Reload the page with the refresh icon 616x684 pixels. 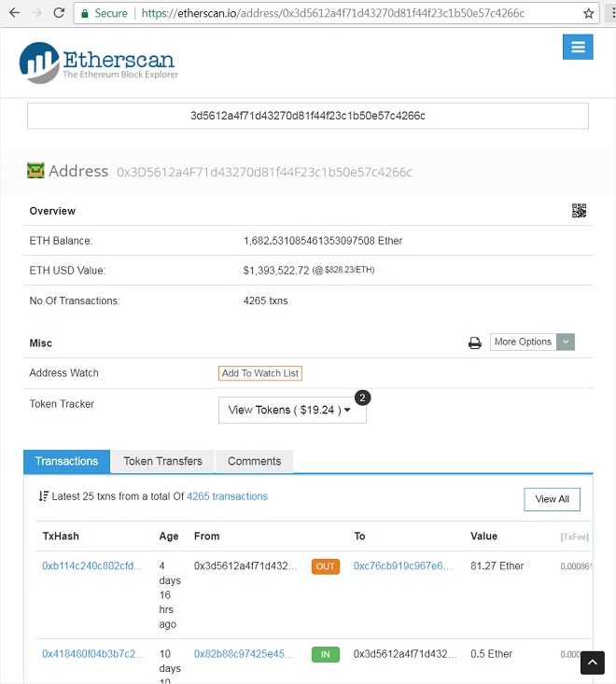coord(59,13)
